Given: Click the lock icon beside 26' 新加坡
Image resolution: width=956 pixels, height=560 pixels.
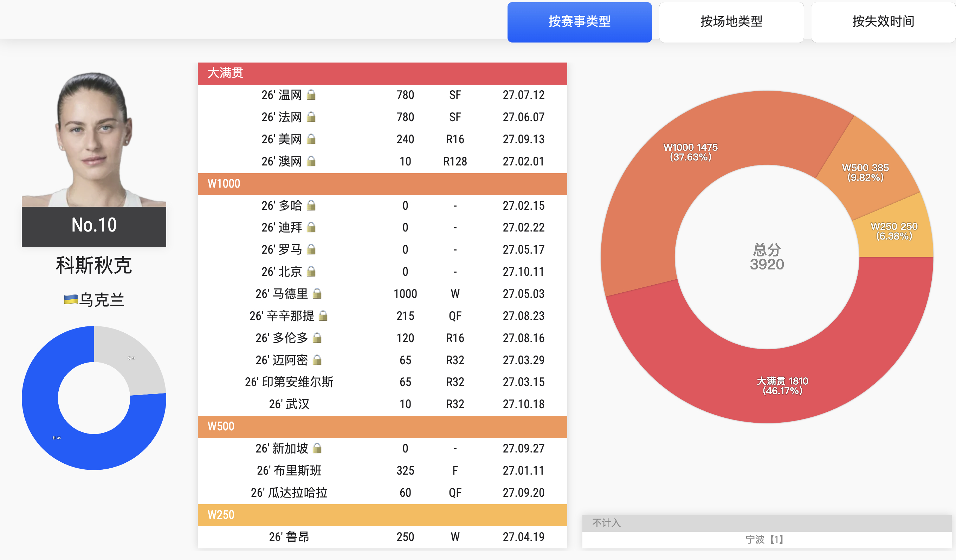Looking at the screenshot, I should [x=317, y=448].
